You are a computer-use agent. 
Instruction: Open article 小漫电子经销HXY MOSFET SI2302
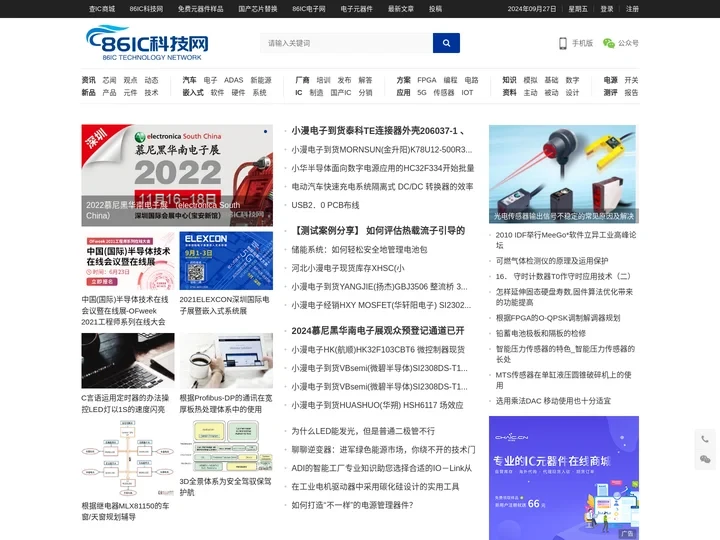(381, 305)
